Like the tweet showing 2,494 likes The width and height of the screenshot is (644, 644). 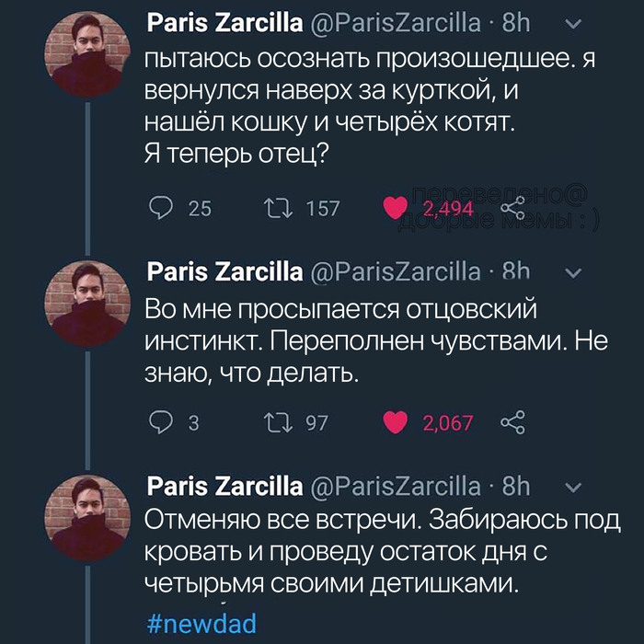pyautogui.click(x=396, y=209)
